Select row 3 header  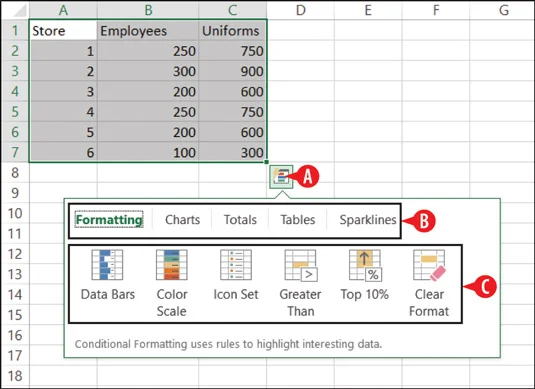(15, 71)
